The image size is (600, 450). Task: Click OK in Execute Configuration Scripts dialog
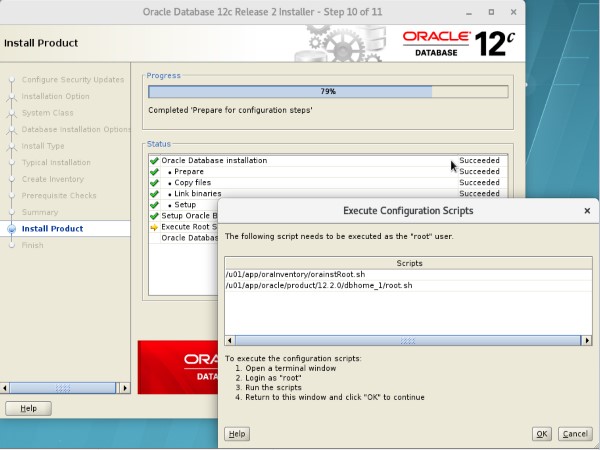point(541,434)
